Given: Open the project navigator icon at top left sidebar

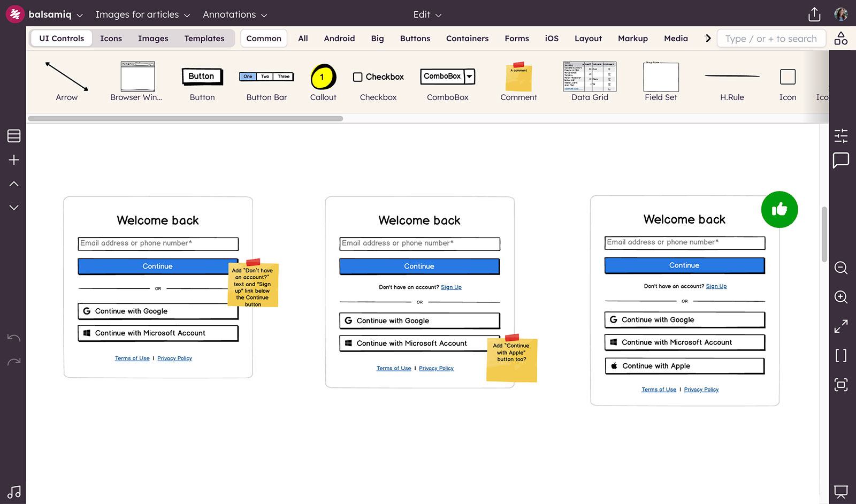Looking at the screenshot, I should pyautogui.click(x=13, y=136).
